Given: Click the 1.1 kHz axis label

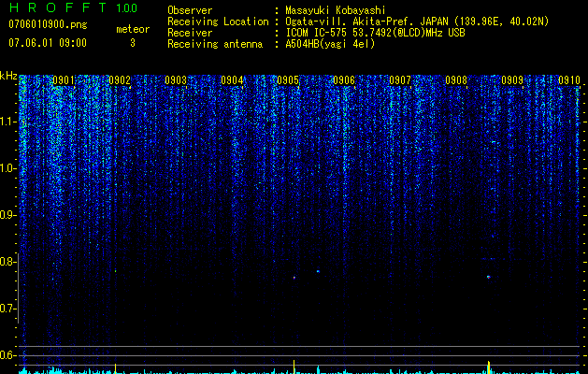Looking at the screenshot, I should [x=7, y=122].
